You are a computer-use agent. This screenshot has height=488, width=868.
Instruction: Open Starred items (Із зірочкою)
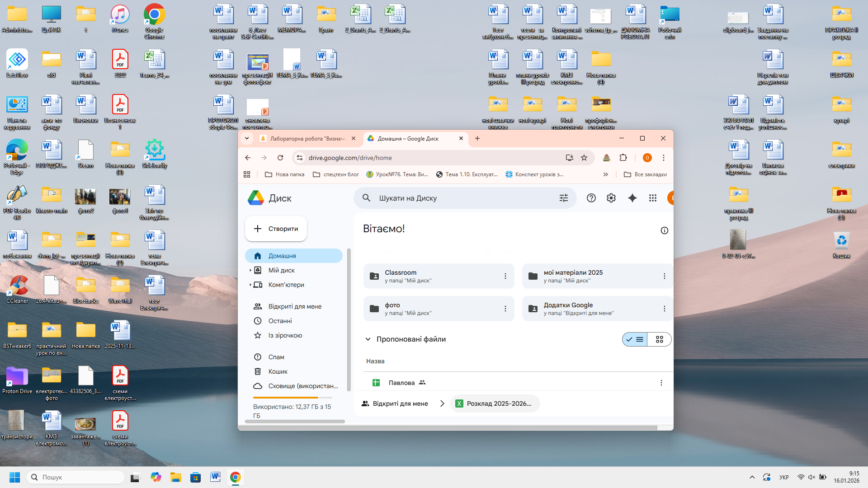click(285, 335)
